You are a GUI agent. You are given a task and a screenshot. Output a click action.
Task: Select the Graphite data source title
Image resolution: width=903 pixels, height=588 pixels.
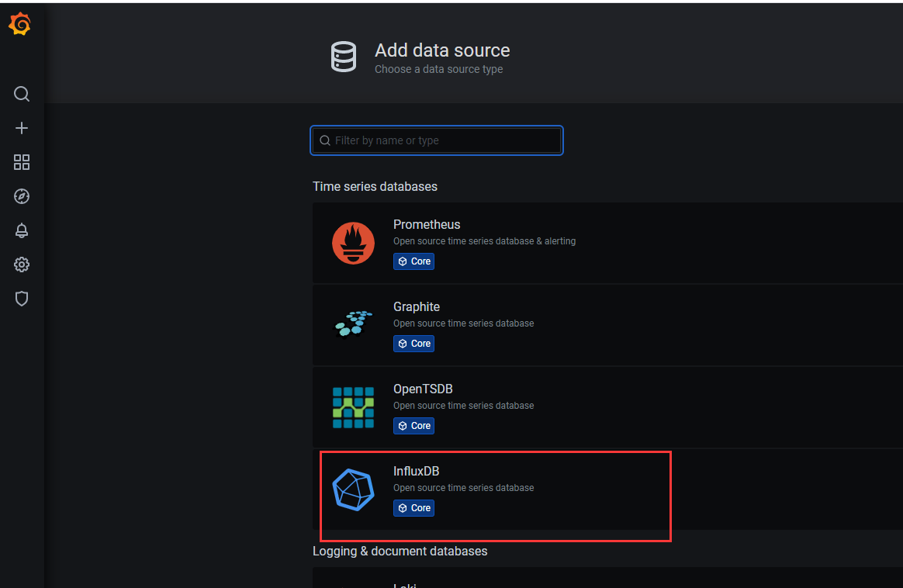coord(417,307)
